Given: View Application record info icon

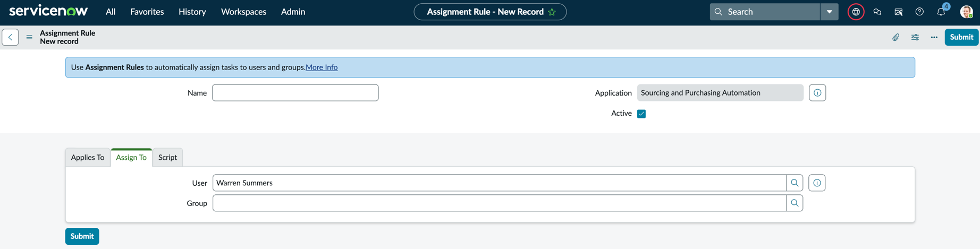Looking at the screenshot, I should click(817, 93).
